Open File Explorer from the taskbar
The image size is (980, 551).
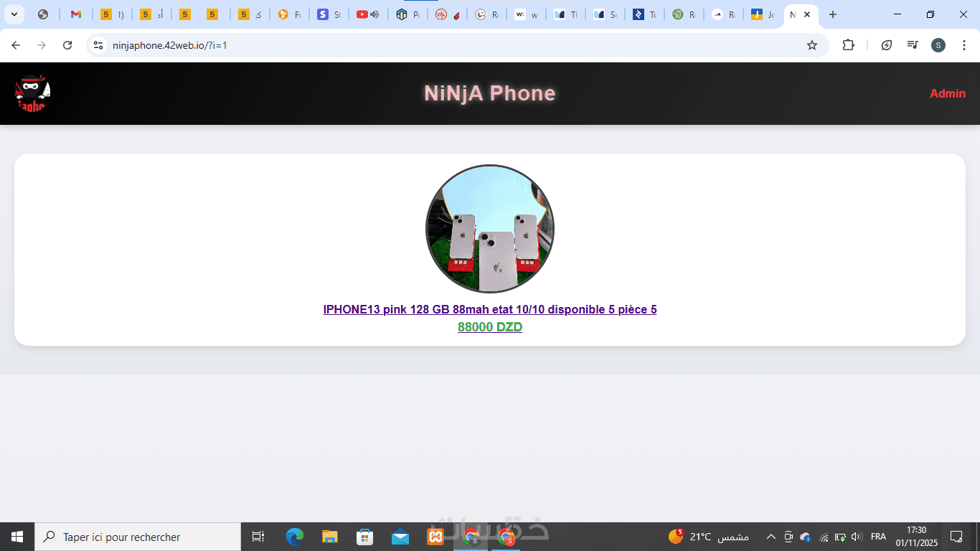tap(329, 537)
